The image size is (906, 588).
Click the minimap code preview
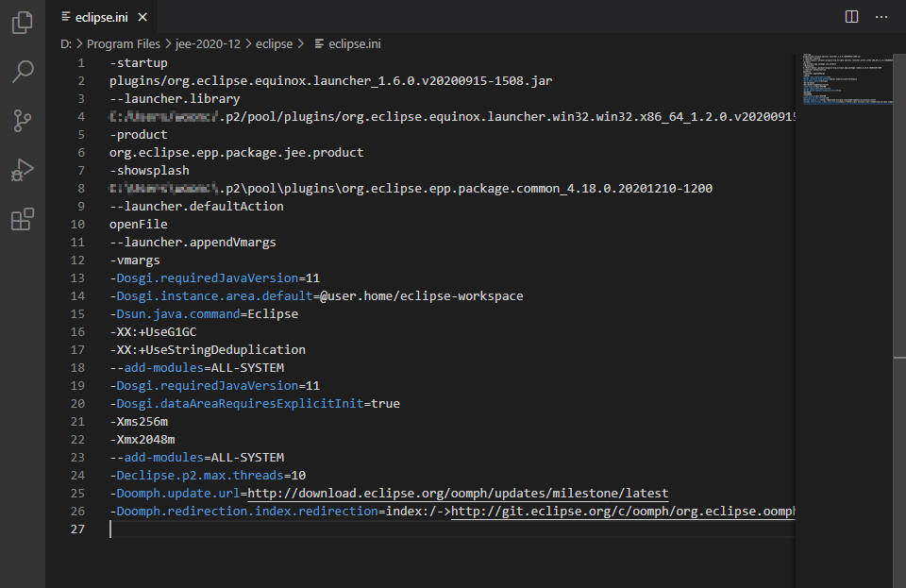(x=847, y=79)
